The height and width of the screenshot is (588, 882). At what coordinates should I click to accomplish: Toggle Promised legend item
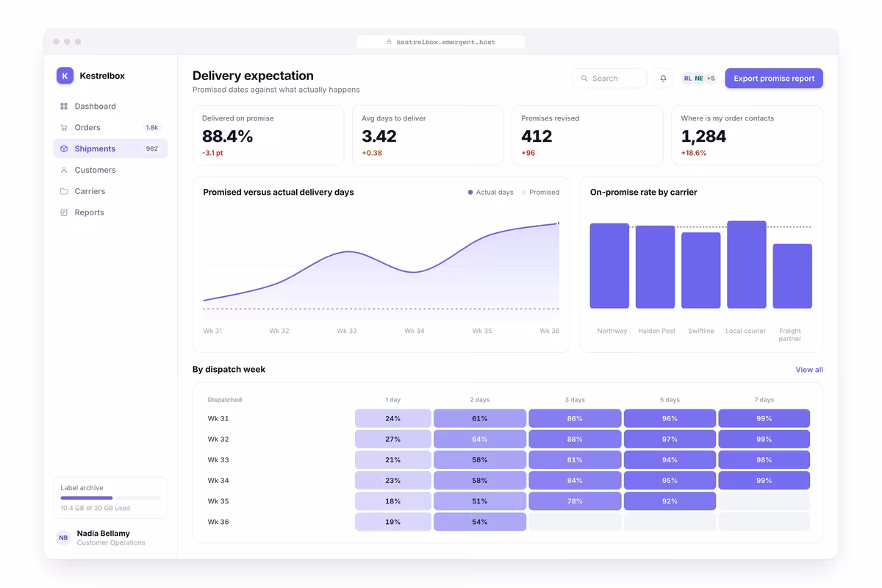pyautogui.click(x=540, y=193)
